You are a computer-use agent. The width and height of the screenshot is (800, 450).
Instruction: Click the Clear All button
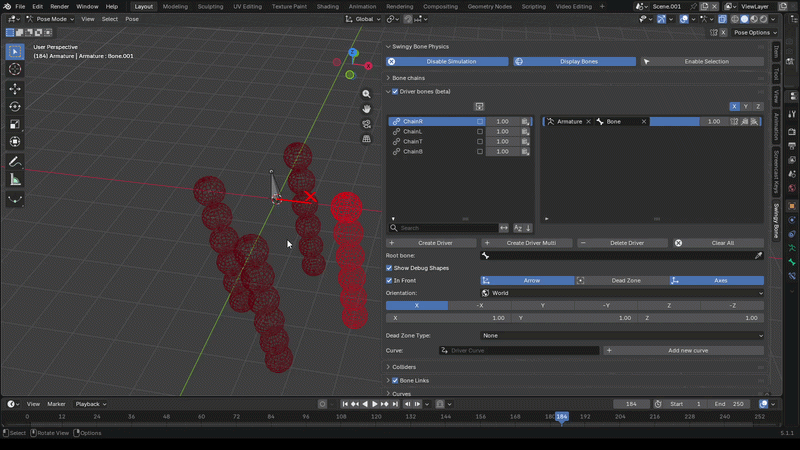pyautogui.click(x=718, y=243)
